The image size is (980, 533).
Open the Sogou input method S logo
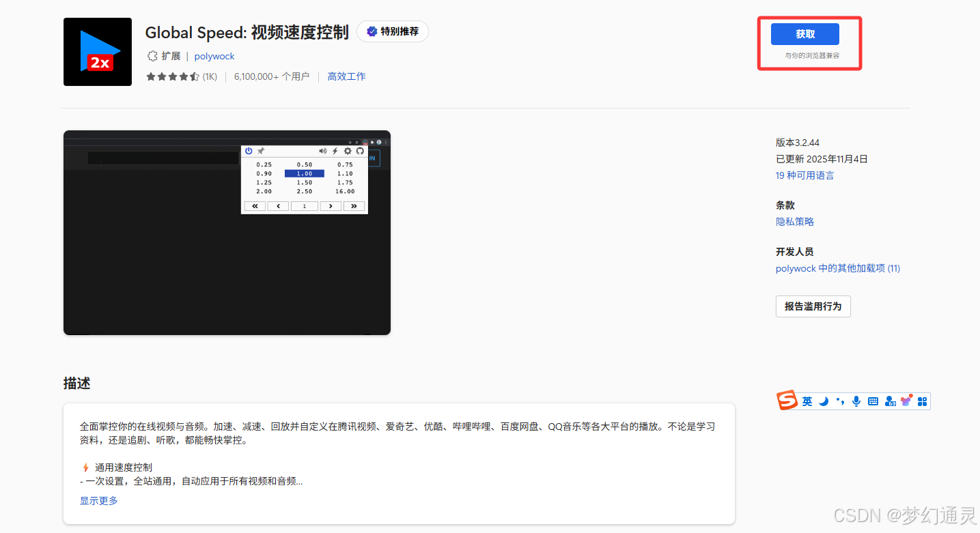click(787, 401)
